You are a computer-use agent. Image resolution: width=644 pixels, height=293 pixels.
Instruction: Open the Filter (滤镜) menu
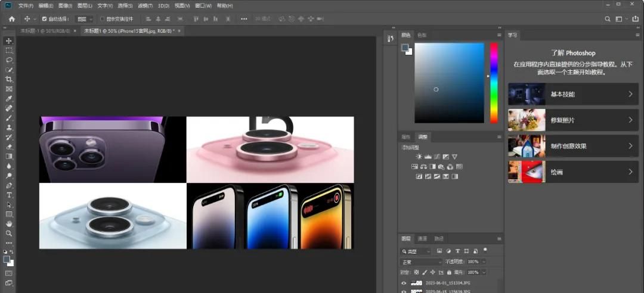click(145, 6)
